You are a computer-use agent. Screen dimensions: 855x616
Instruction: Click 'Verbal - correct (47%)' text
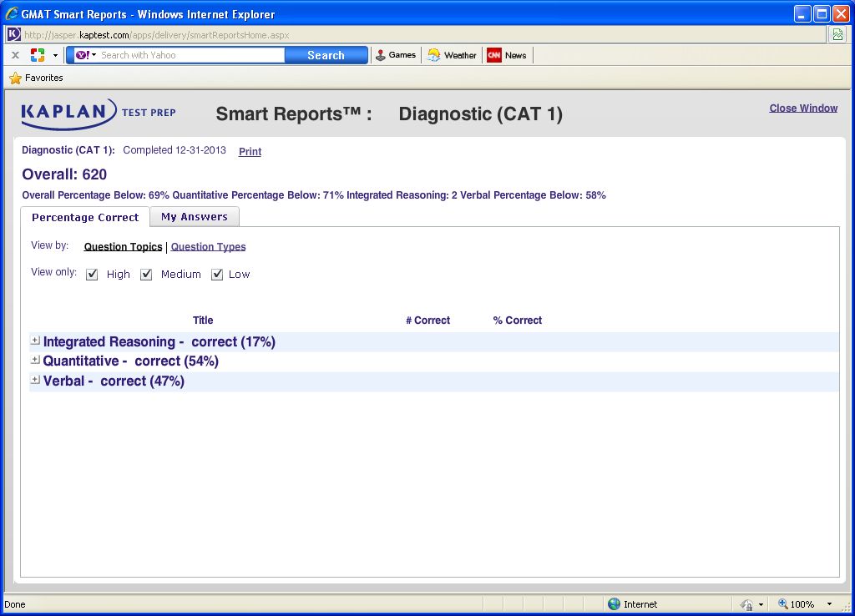[114, 381]
